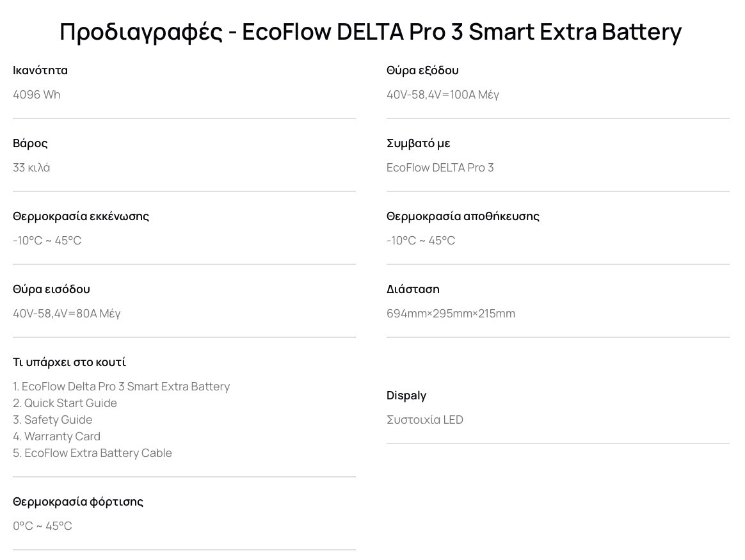
Task: Click the Θερμοκρασία φόρτισης label
Action: coord(78,502)
